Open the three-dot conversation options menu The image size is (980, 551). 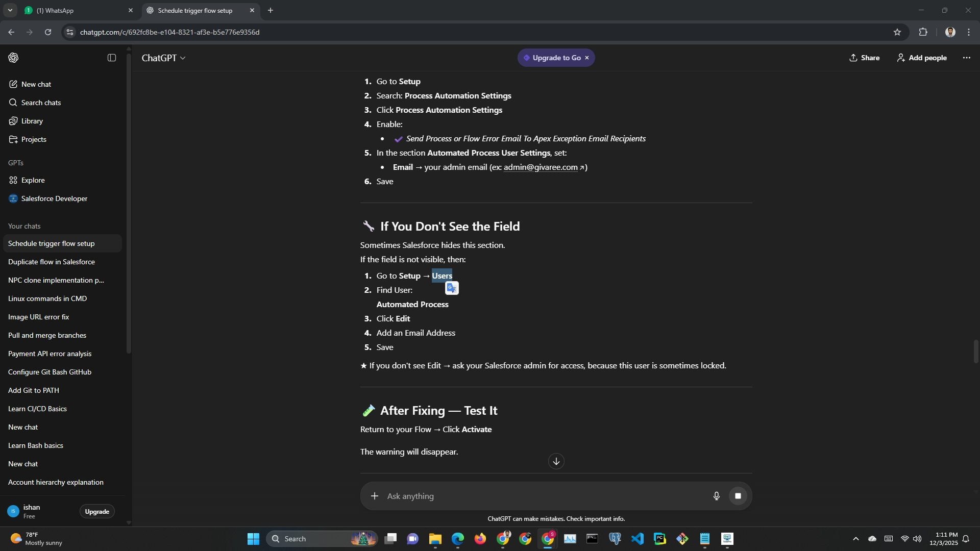(966, 58)
